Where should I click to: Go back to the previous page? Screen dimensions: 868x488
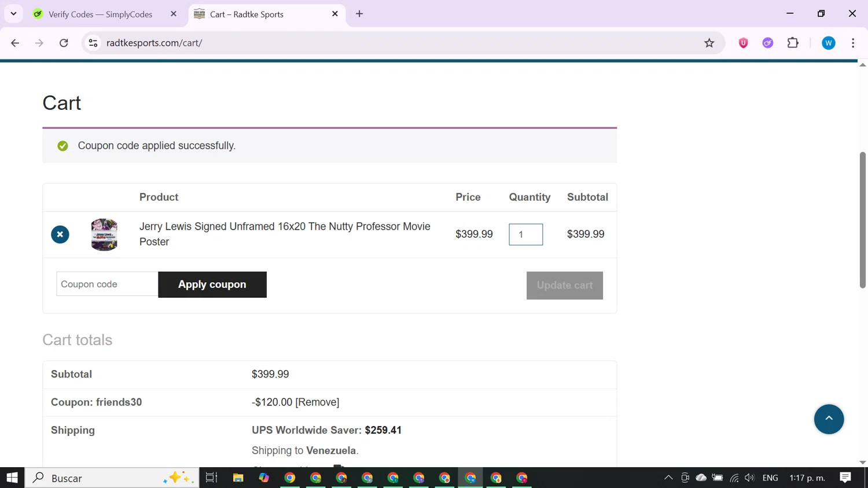tap(15, 43)
